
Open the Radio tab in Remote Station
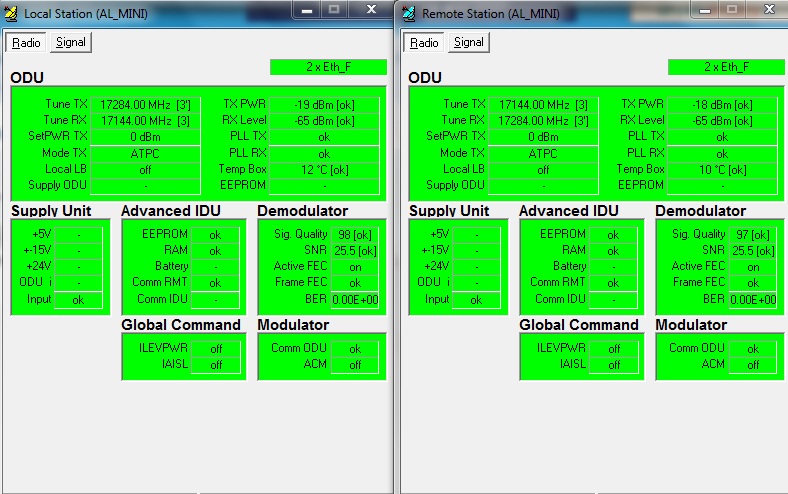(x=424, y=43)
